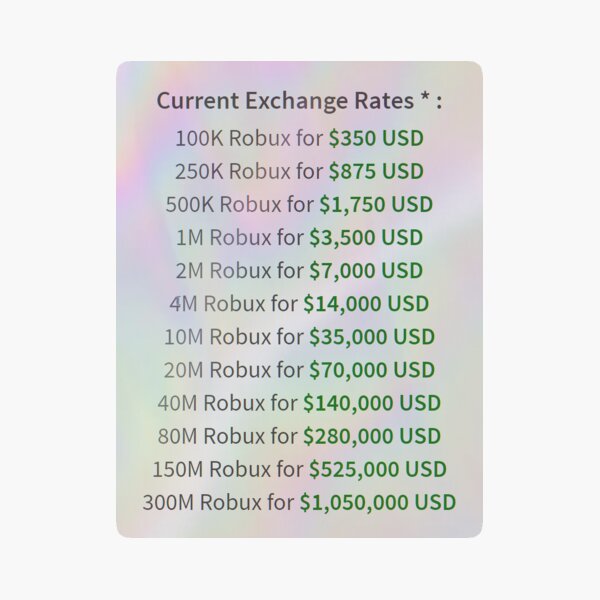The width and height of the screenshot is (600, 600).
Task: Click the $35,000 USD price
Action: [371, 336]
